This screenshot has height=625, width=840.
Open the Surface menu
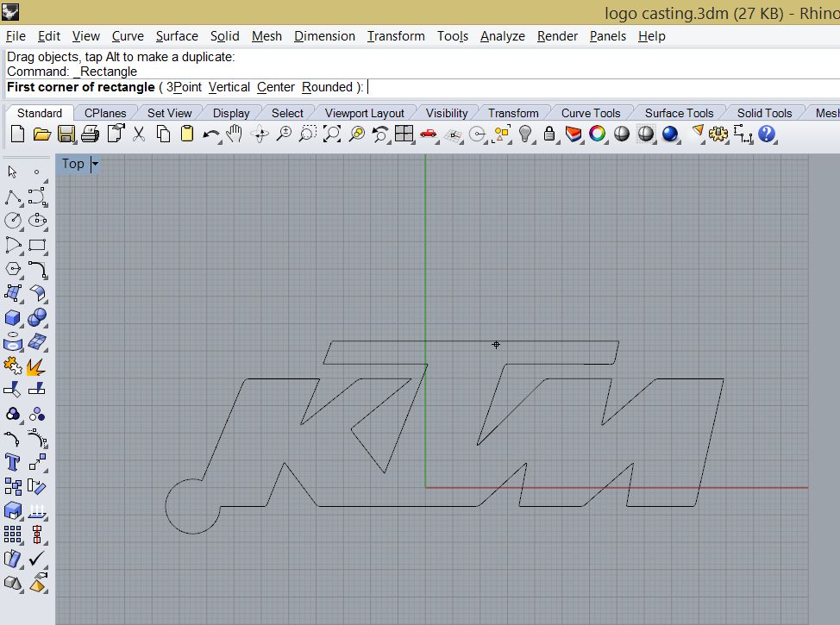point(177,36)
